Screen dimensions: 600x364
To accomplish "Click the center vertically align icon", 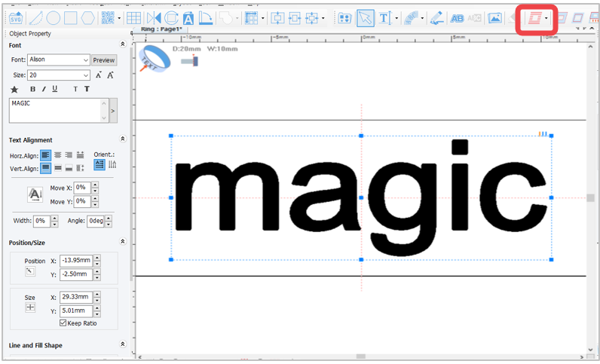I will coord(277,18).
